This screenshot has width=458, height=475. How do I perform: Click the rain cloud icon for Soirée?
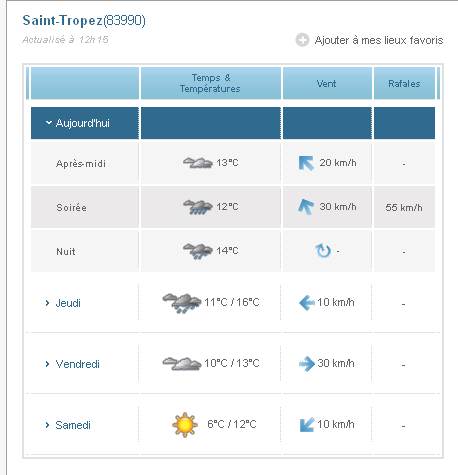[198, 207]
